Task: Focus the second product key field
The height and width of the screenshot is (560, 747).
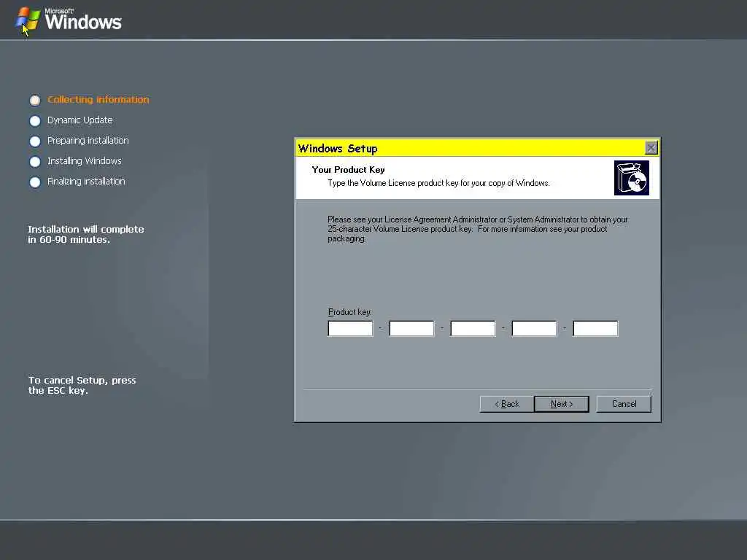Action: (x=411, y=329)
